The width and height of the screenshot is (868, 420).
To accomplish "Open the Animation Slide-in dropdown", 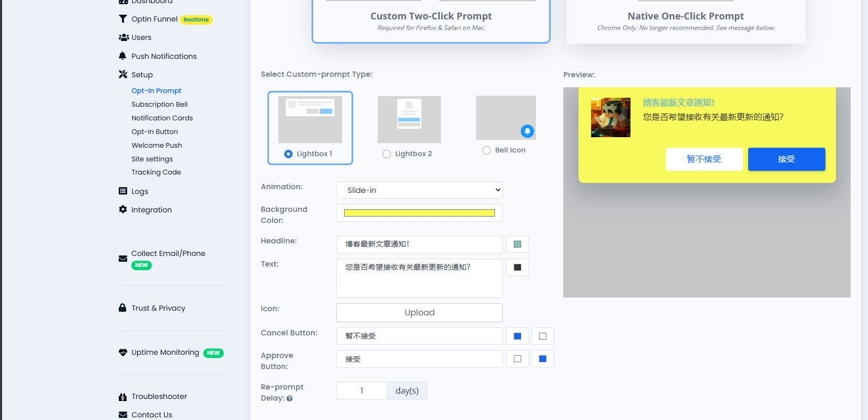I will pyautogui.click(x=419, y=190).
